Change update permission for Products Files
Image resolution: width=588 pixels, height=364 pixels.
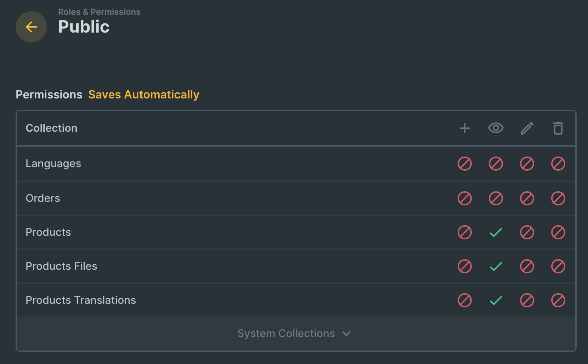click(527, 266)
